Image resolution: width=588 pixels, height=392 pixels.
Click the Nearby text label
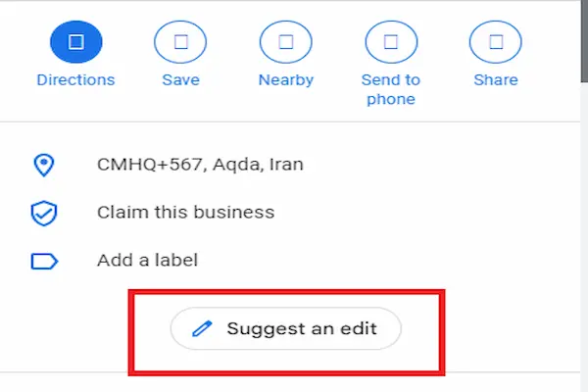tap(286, 80)
